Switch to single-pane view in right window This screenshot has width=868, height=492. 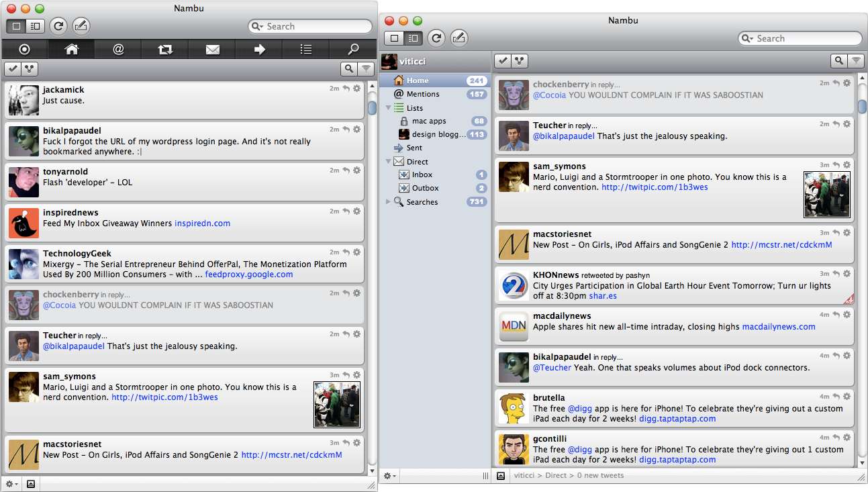click(x=395, y=38)
